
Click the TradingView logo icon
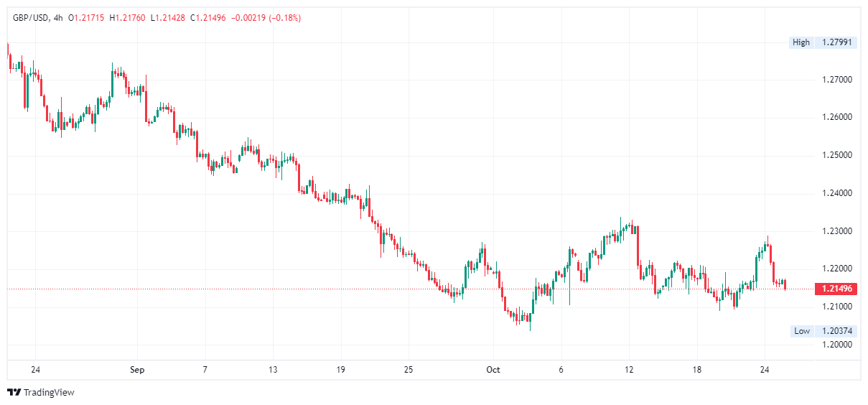point(14,393)
